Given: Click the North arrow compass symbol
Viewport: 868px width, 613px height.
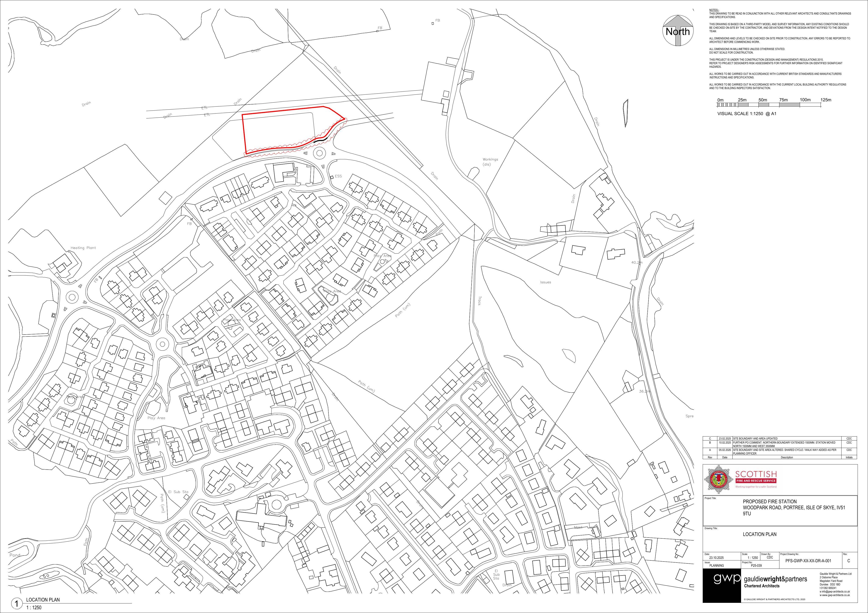Looking at the screenshot, I should pos(677,31).
